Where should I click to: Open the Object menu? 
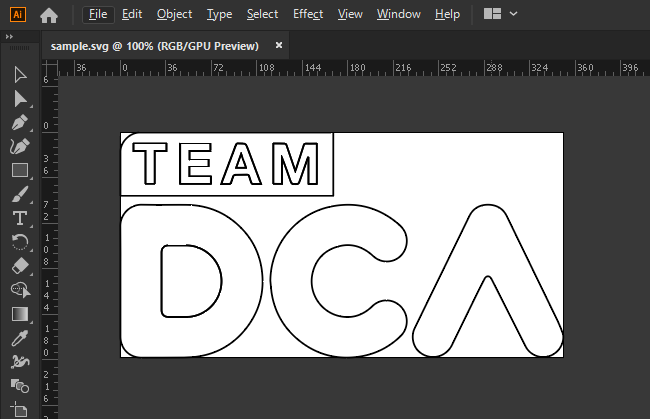pyautogui.click(x=174, y=15)
